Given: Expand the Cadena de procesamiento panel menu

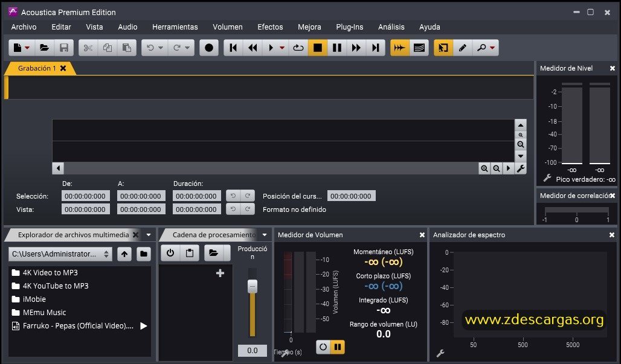Looking at the screenshot, I should click(265, 235).
